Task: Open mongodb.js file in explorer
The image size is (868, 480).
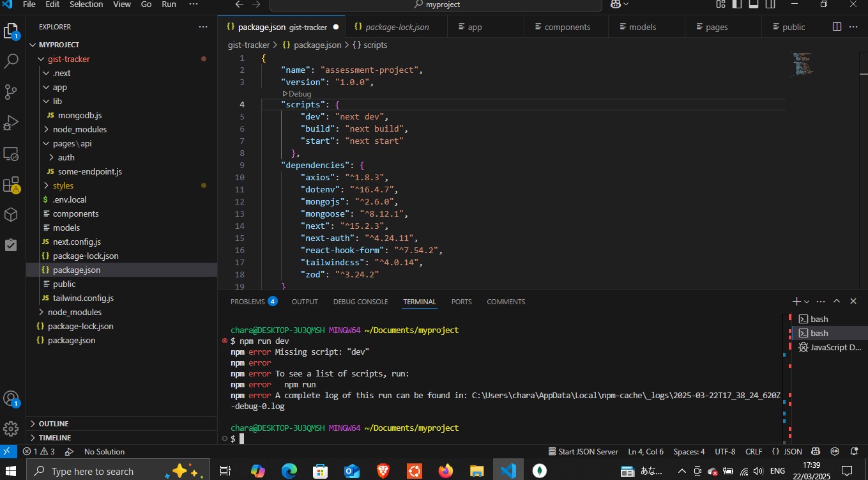Action: [80, 115]
